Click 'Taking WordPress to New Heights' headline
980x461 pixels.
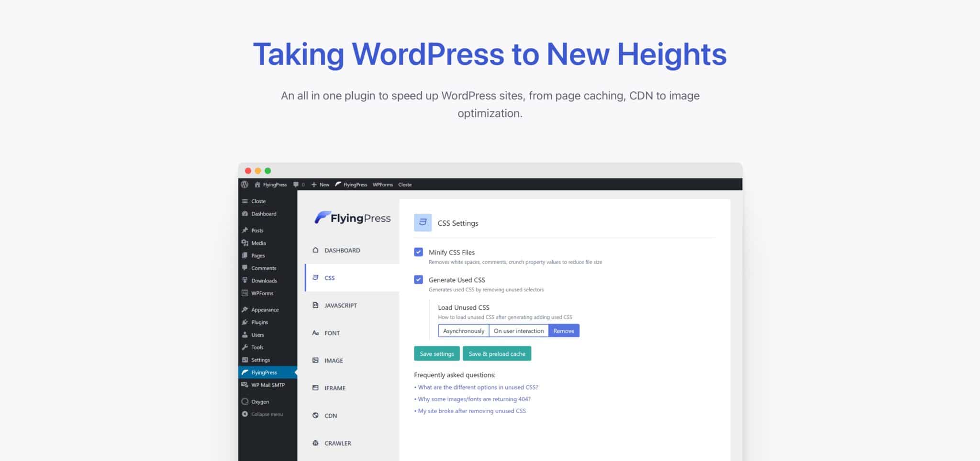(490, 54)
